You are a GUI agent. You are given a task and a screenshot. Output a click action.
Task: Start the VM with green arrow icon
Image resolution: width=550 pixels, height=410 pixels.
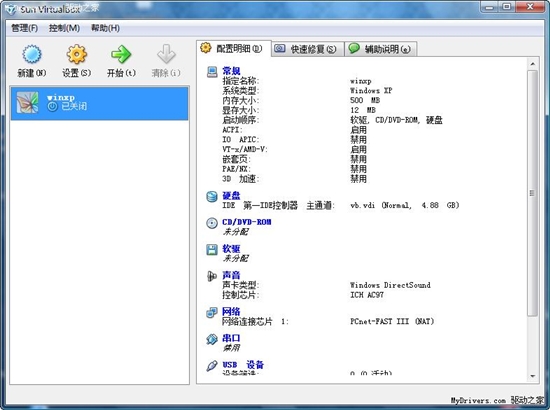tap(121, 54)
